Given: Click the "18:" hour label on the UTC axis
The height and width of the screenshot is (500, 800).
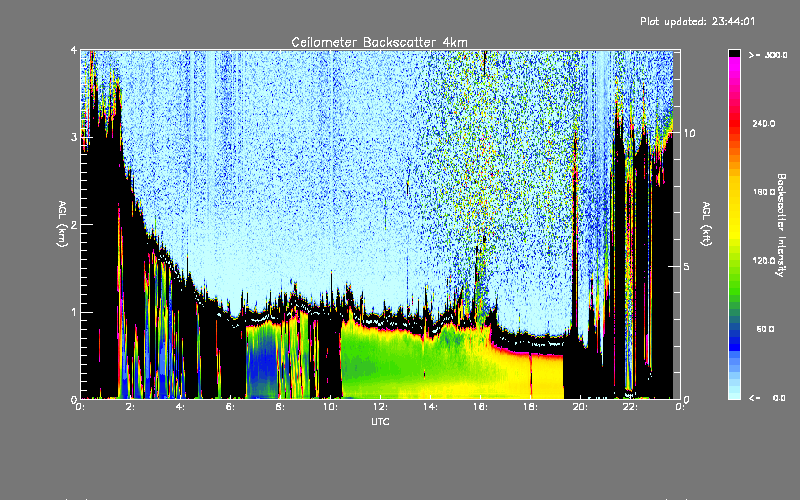Looking at the screenshot, I should coord(530,407).
